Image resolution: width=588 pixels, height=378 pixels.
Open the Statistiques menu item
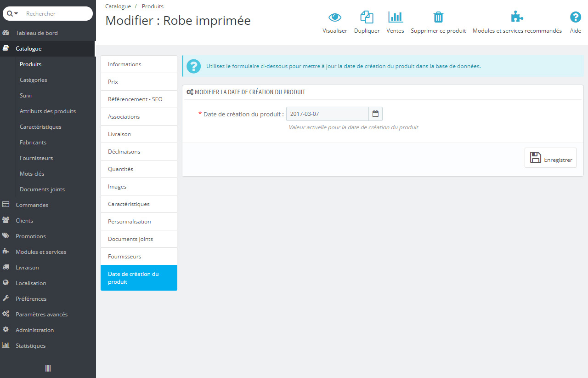point(30,346)
